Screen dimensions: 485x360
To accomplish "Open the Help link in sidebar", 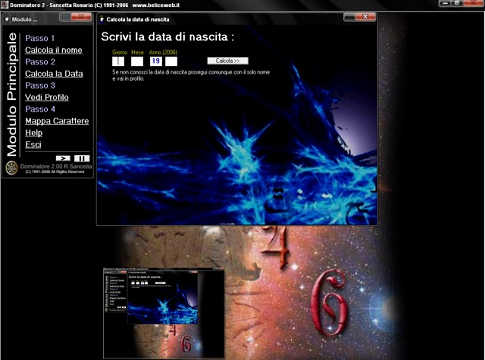I will pos(34,133).
